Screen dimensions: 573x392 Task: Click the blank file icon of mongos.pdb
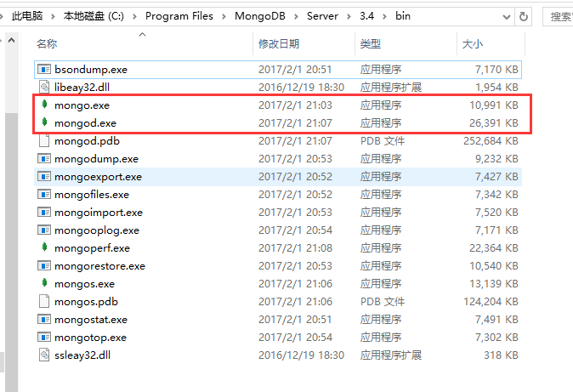click(44, 301)
